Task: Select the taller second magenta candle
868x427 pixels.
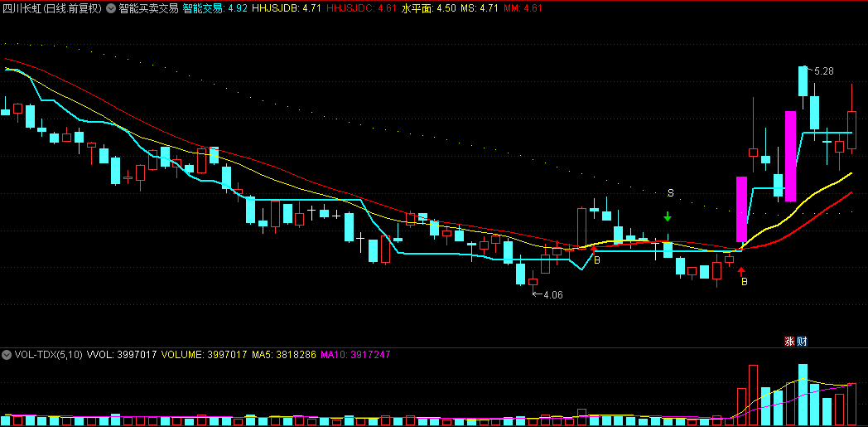Action: point(790,156)
